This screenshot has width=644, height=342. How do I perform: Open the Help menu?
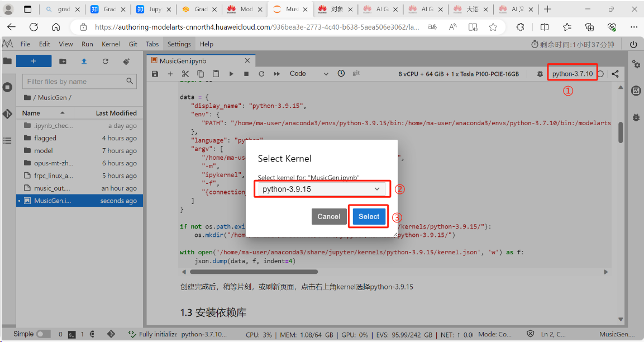[x=207, y=44]
